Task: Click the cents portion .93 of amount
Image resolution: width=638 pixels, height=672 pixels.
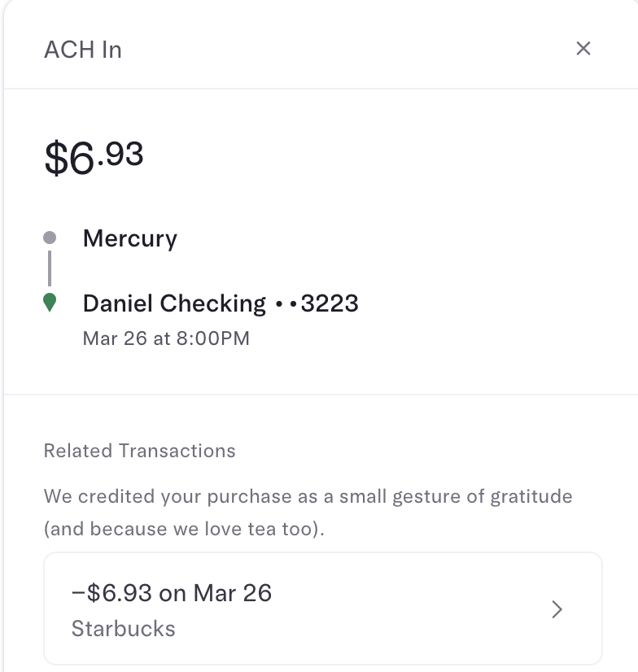Action: click(121, 155)
